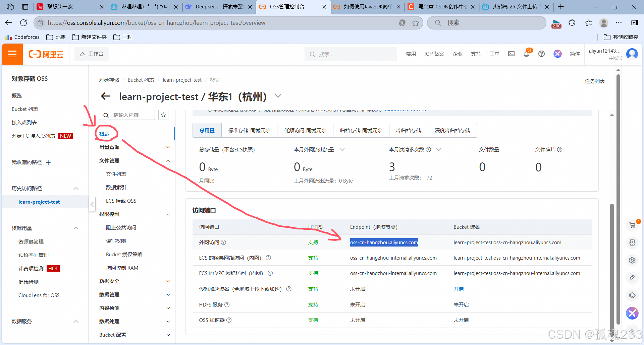
Task: Open the 本月外网流出流量 dropdown
Action: 342,149
